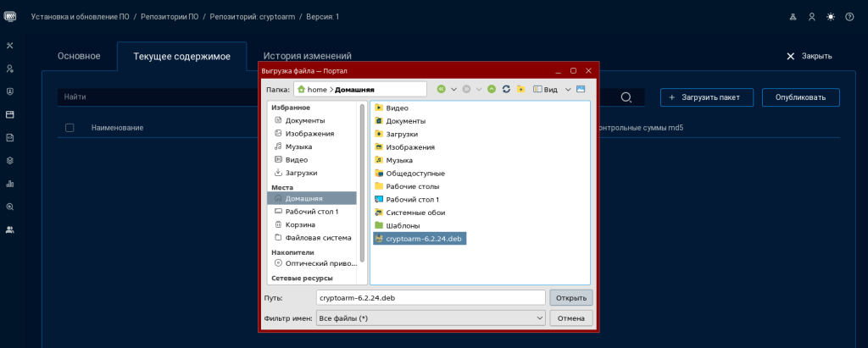The height and width of the screenshot is (348, 868).
Task: Create a new folder in file dialog
Action: pos(520,89)
